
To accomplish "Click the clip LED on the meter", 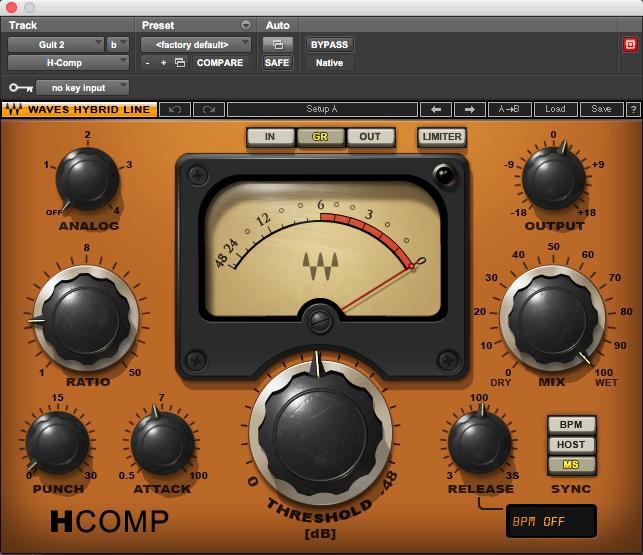I will tap(445, 175).
